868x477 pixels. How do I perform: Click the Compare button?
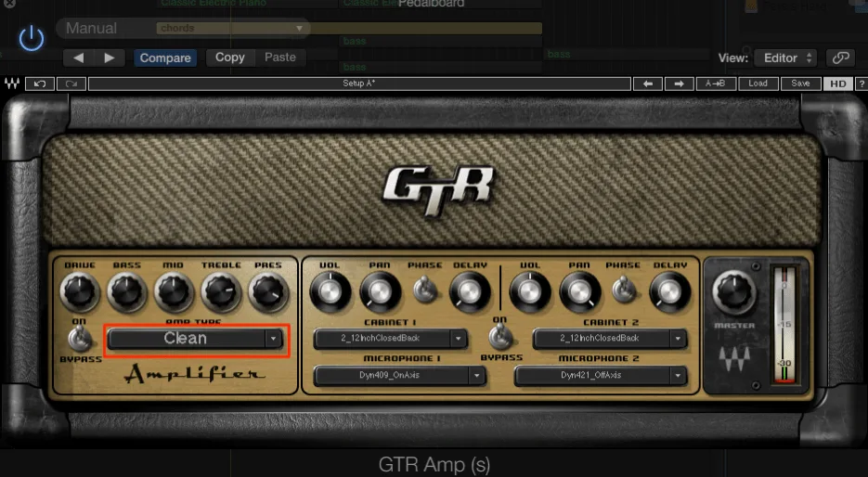(x=165, y=58)
